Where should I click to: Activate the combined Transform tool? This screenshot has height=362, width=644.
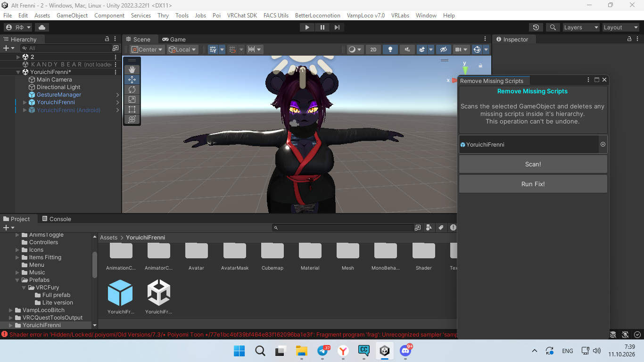click(x=132, y=119)
